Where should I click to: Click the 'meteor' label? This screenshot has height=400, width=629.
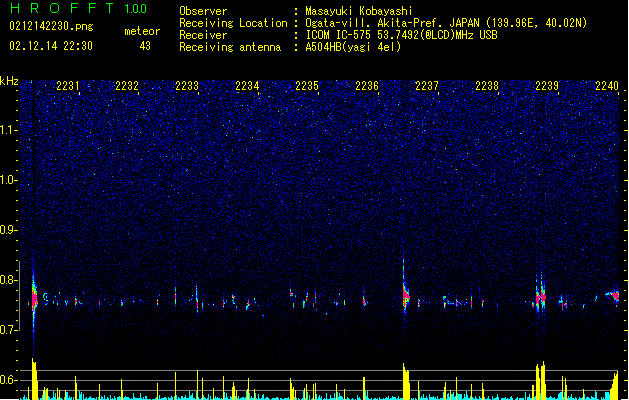[x=142, y=31]
